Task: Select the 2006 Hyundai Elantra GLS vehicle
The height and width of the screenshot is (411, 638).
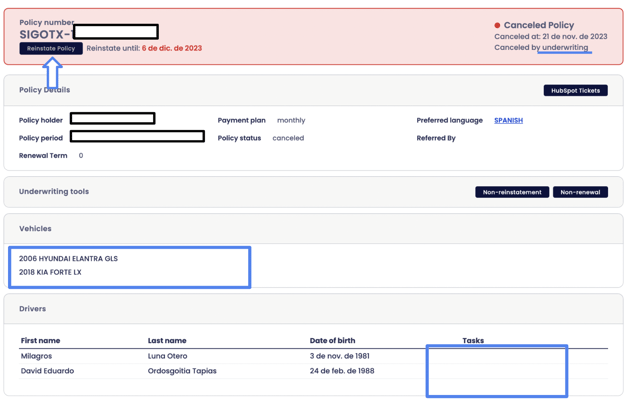Action: 68,258
